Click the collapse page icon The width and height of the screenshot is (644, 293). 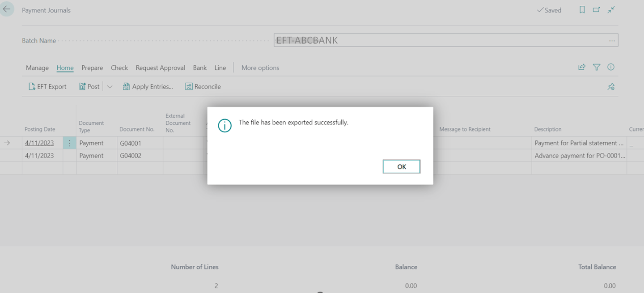tap(611, 10)
